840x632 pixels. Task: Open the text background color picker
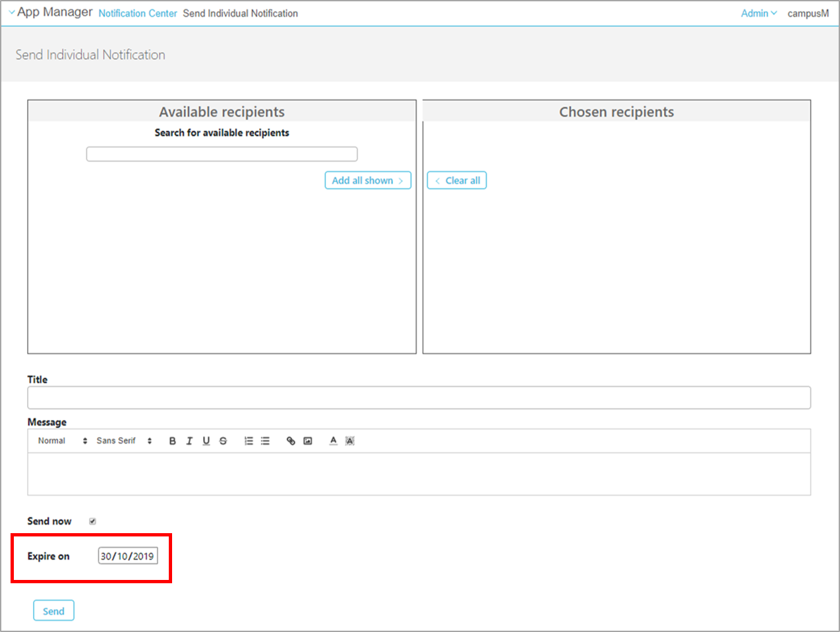[349, 441]
